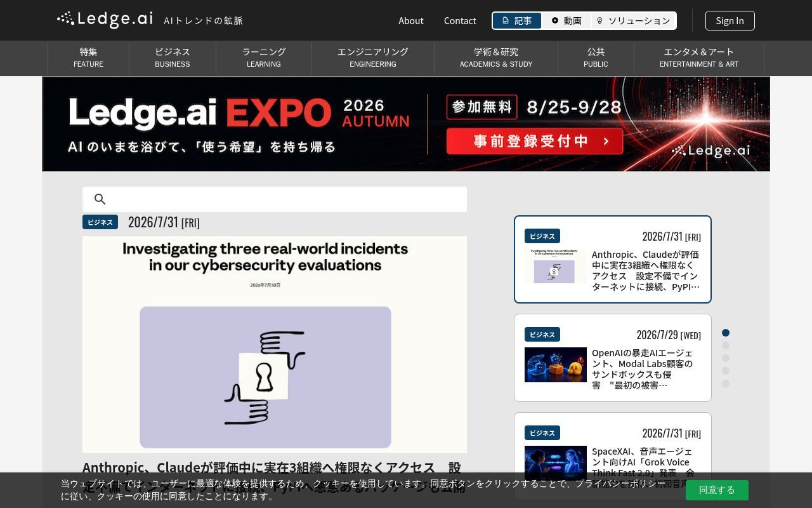
Task: Click the ビジネス tag on SpaceXAI card
Action: 542,433
